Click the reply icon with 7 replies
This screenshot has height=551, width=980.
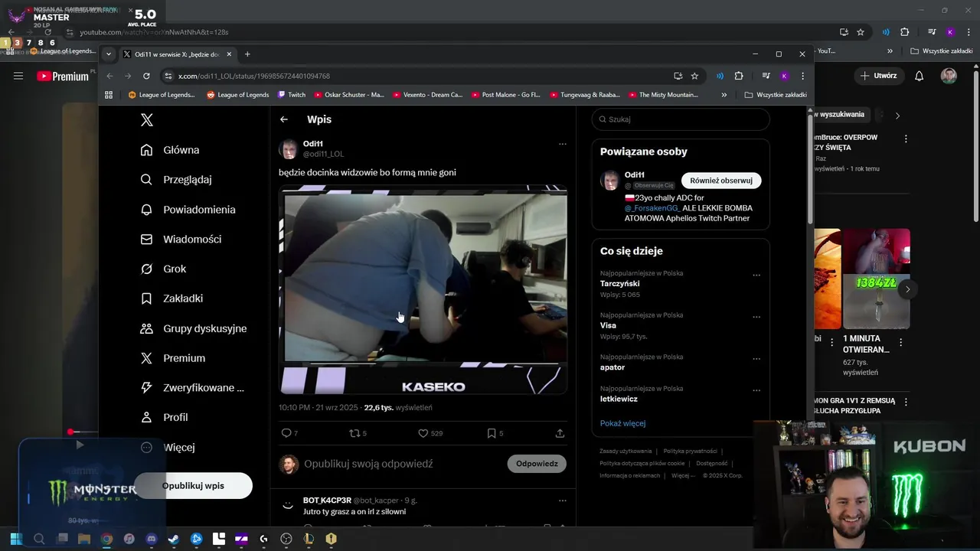[x=286, y=433]
